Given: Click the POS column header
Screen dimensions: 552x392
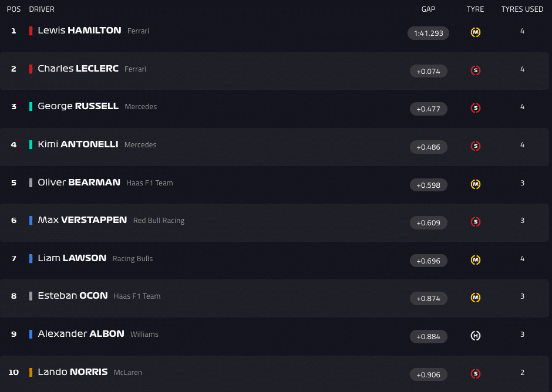Looking at the screenshot, I should click(14, 9).
